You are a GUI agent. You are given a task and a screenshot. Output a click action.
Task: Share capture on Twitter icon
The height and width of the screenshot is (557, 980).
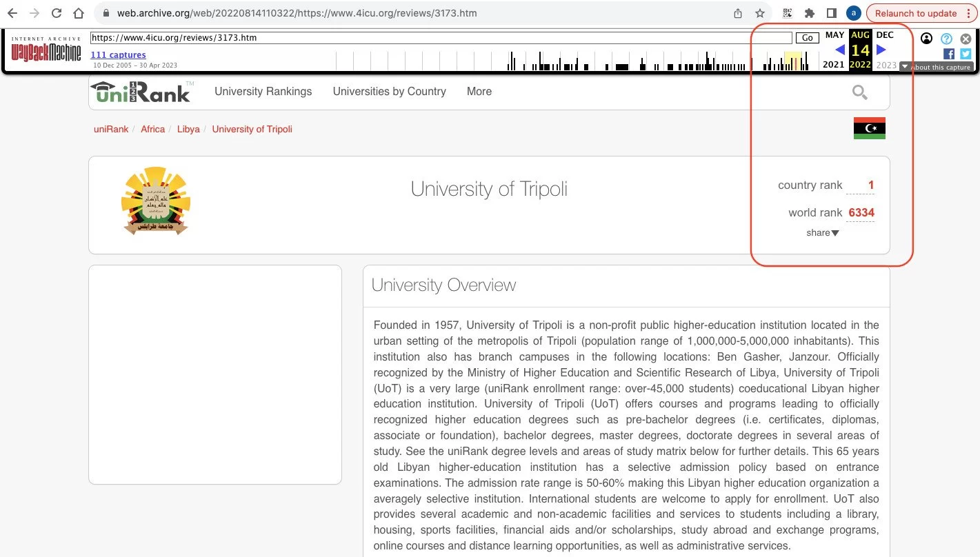click(x=966, y=54)
